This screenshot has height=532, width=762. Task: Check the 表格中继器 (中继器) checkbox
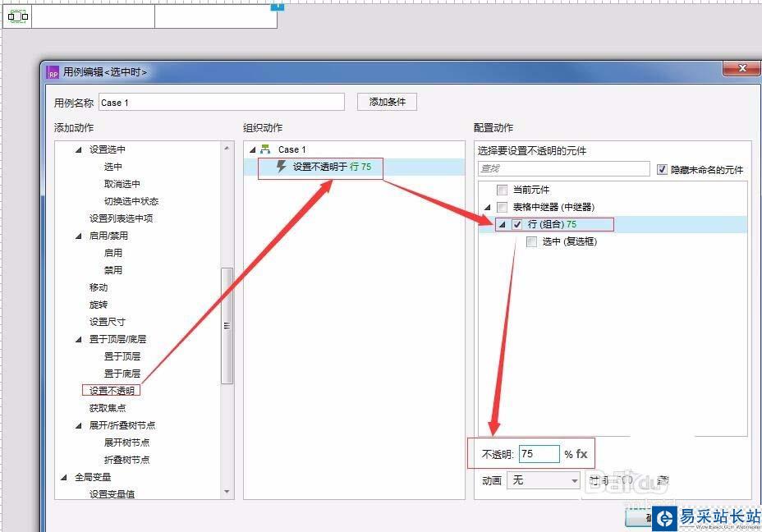tap(502, 207)
